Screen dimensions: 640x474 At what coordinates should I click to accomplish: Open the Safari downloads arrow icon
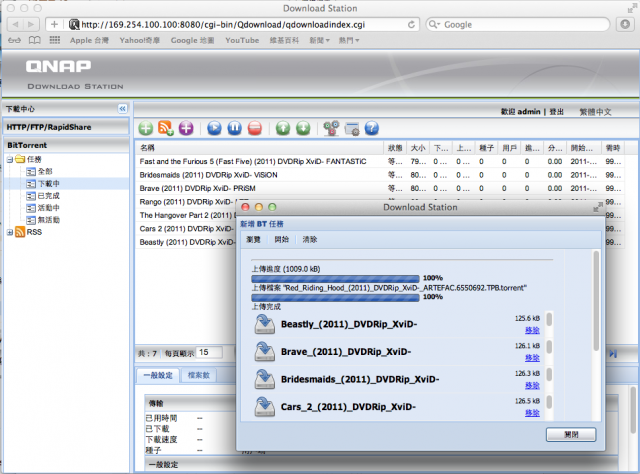click(625, 24)
